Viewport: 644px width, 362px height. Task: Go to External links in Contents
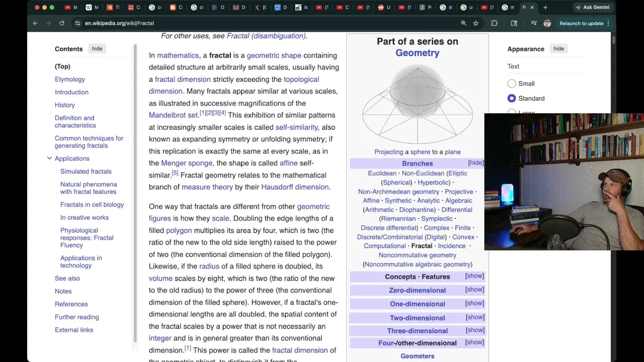pyautogui.click(x=74, y=330)
